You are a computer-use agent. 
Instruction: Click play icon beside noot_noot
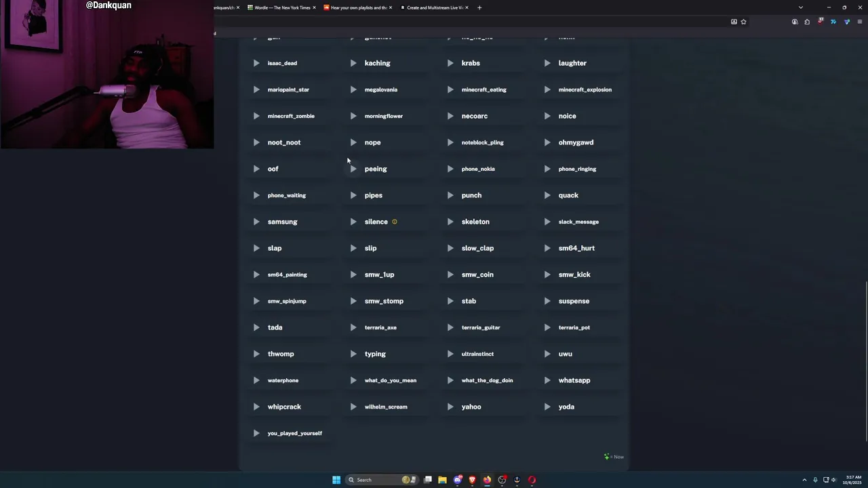tap(256, 142)
